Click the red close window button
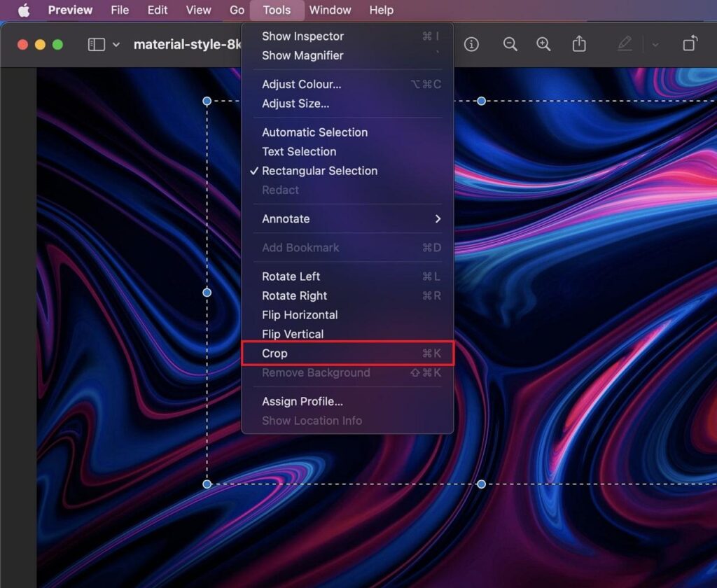The width and height of the screenshot is (717, 588). click(22, 44)
